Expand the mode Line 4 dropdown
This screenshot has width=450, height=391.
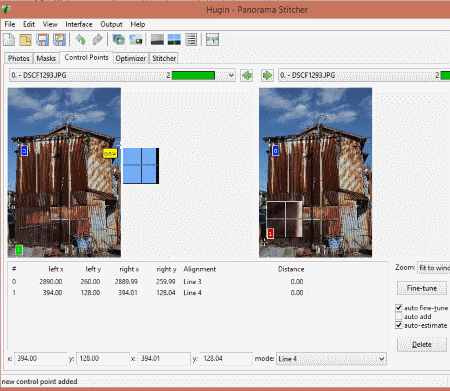pos(331,359)
